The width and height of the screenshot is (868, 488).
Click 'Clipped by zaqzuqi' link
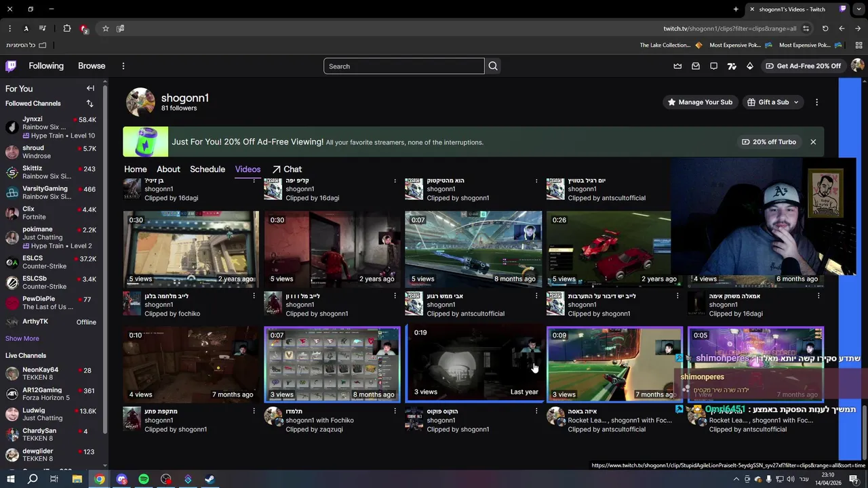pos(314,429)
